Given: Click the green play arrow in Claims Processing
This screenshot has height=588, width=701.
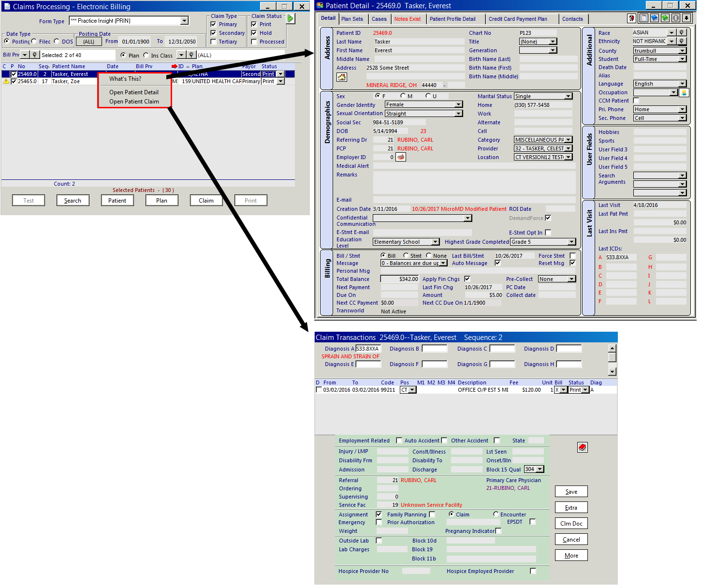Looking at the screenshot, I should coord(291,18).
